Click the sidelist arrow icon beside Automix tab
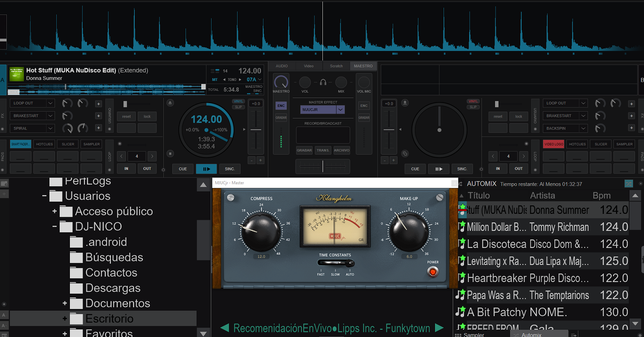Viewport: 644px width, 337px height. [574, 335]
